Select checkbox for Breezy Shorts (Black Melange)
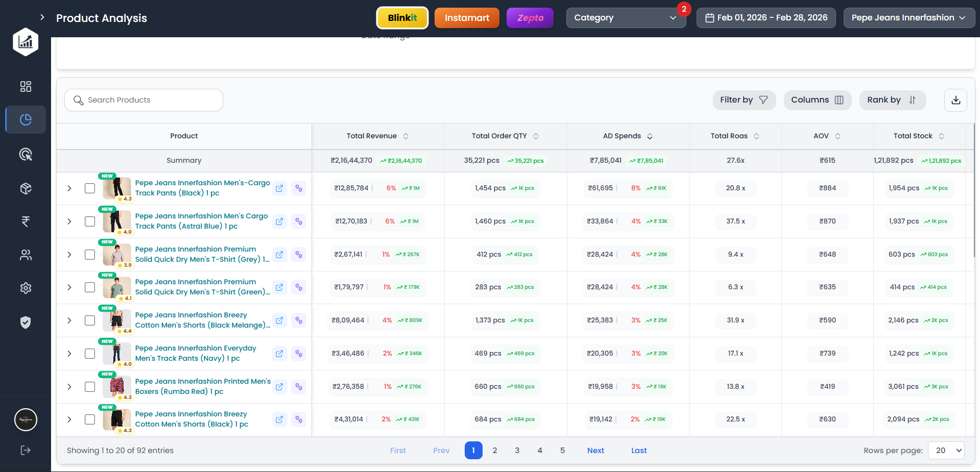The width and height of the screenshot is (980, 472). coord(90,320)
